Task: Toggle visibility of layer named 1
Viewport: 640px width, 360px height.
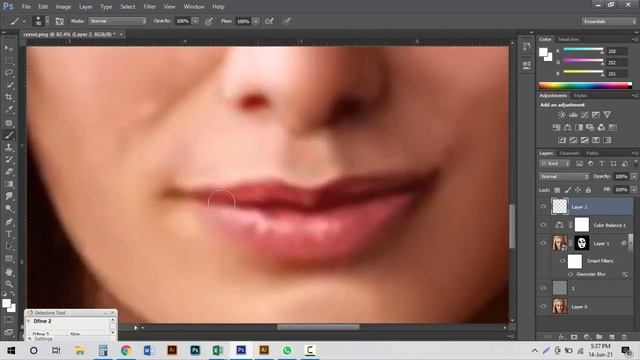Action: 543,288
